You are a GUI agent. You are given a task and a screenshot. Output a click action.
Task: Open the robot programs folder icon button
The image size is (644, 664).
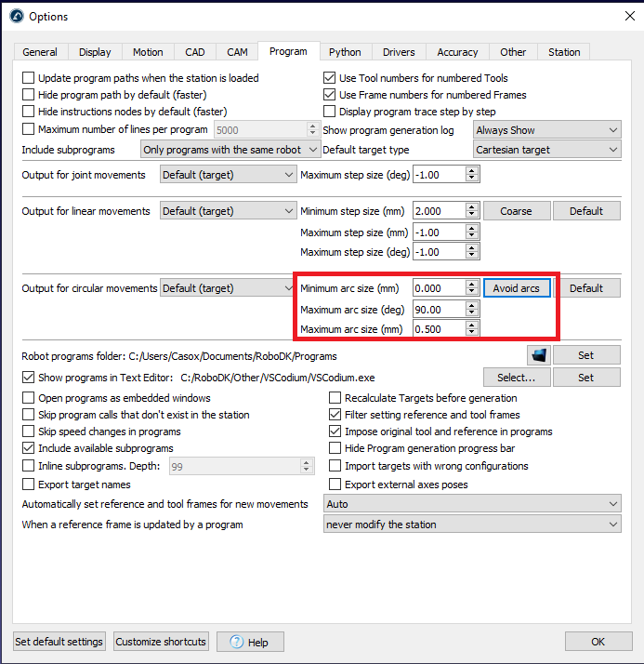[x=539, y=355]
